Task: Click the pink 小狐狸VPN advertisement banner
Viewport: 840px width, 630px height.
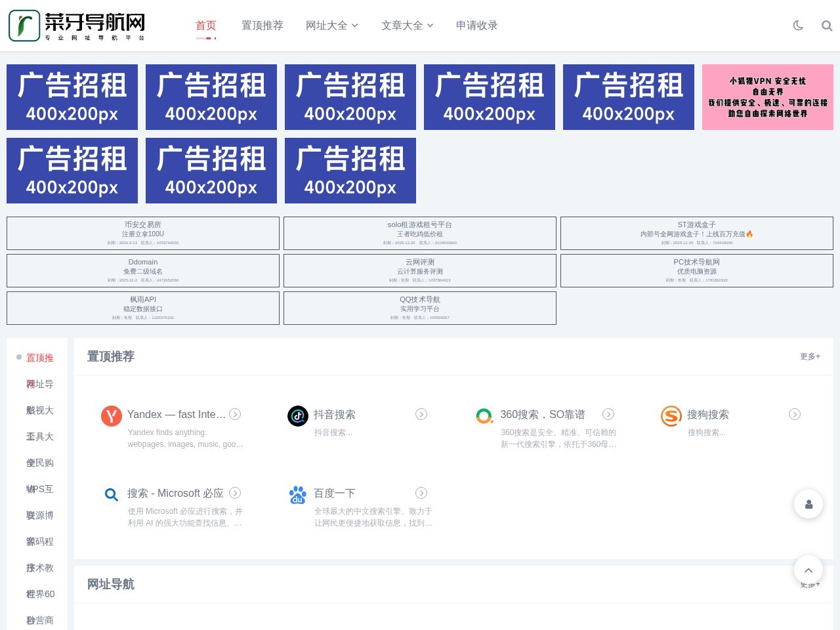Action: (x=768, y=97)
